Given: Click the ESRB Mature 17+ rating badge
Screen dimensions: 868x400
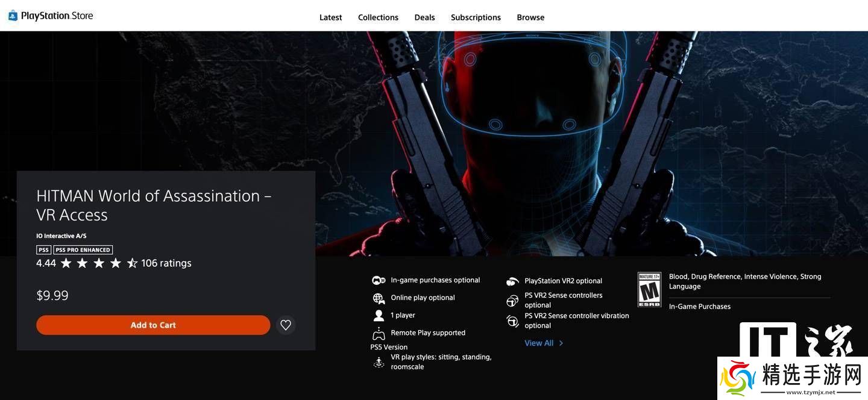Looking at the screenshot, I should 649,290.
